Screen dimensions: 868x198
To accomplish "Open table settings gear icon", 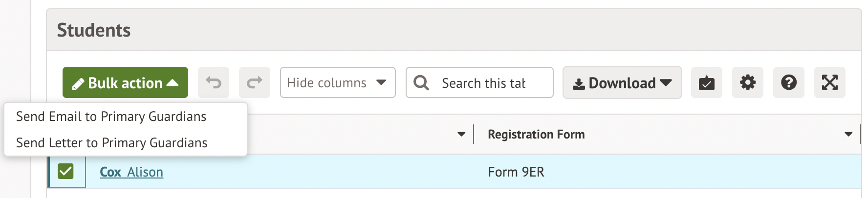I will point(747,83).
